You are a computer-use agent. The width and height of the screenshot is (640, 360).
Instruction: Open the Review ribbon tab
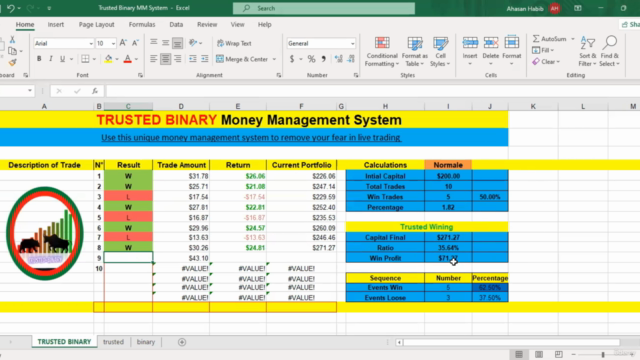point(207,24)
